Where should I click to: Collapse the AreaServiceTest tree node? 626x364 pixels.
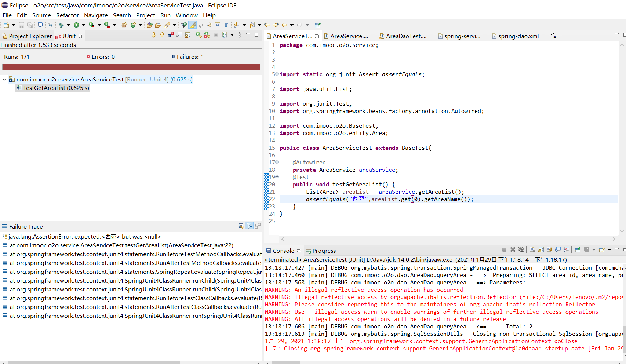(x=4, y=80)
